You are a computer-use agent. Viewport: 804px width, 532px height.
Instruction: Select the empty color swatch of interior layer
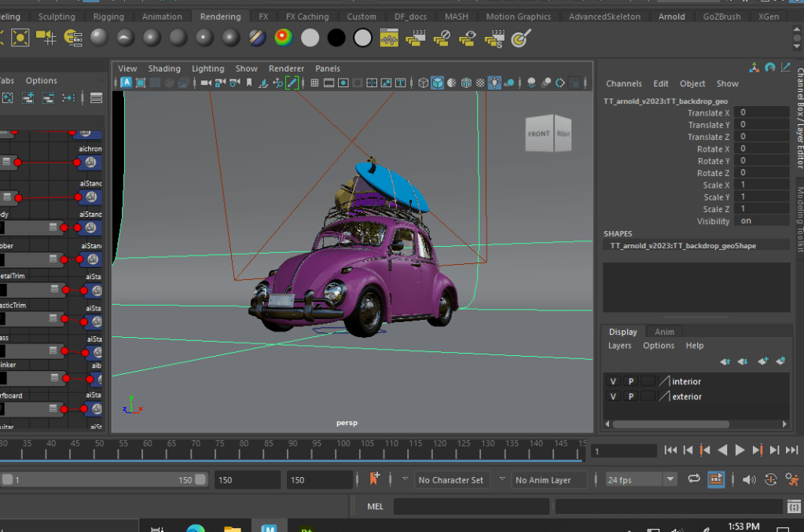[647, 381]
